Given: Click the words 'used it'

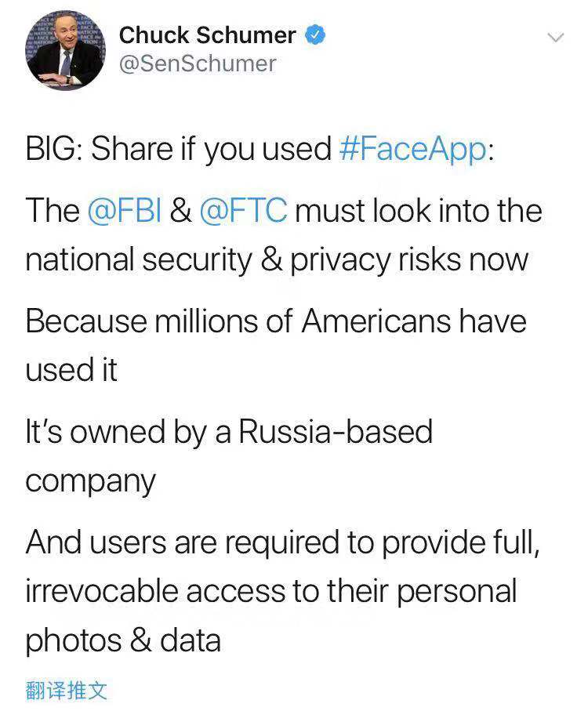Looking at the screenshot, I should 71,369.
